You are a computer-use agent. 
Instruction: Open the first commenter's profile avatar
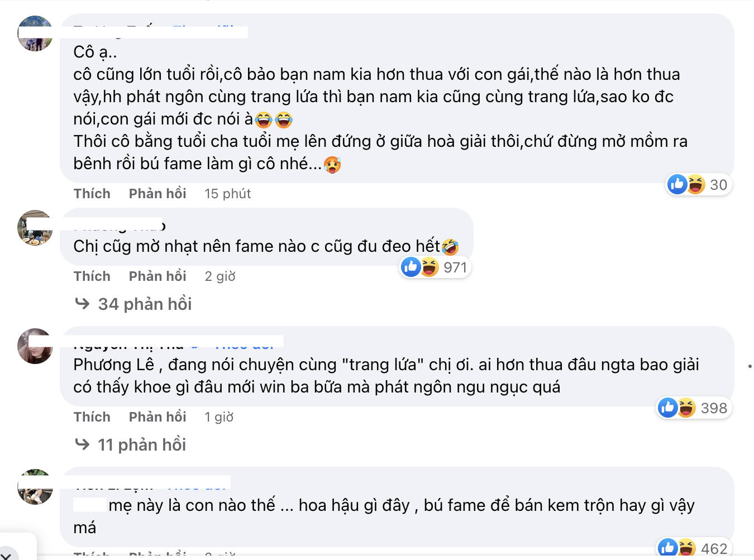35,33
